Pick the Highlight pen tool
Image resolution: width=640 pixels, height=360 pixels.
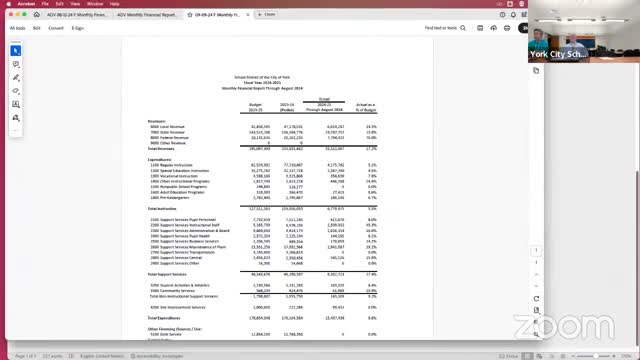pyautogui.click(x=16, y=78)
